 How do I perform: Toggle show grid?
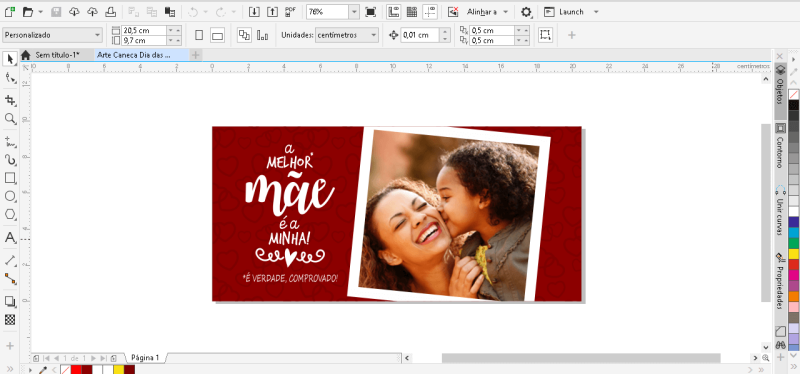click(x=411, y=11)
